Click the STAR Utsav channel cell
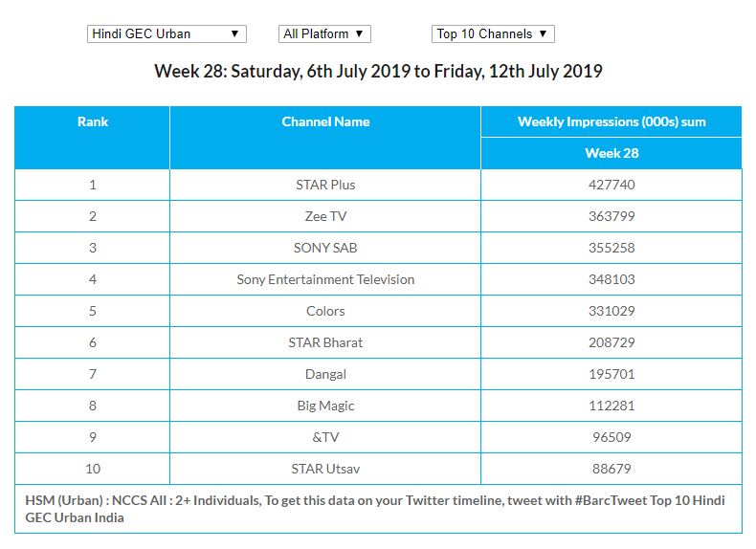This screenshot has height=549, width=756. point(325,469)
